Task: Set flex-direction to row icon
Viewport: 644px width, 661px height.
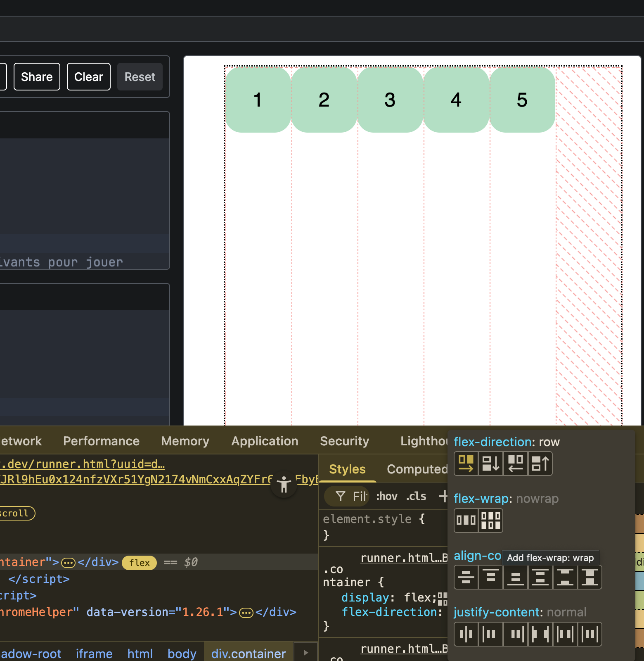Action: coord(466,464)
